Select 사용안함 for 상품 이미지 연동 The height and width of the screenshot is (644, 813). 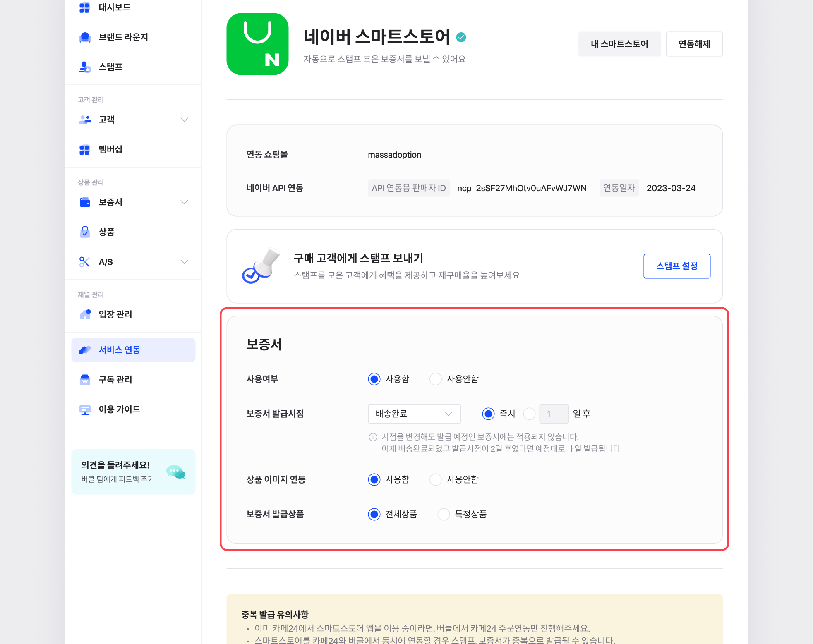pos(435,479)
